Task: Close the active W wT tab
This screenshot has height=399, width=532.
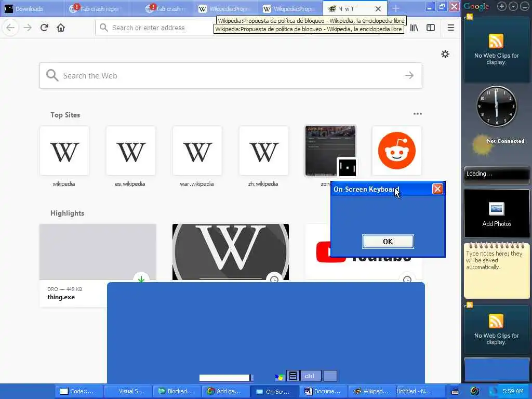Action: [378, 9]
